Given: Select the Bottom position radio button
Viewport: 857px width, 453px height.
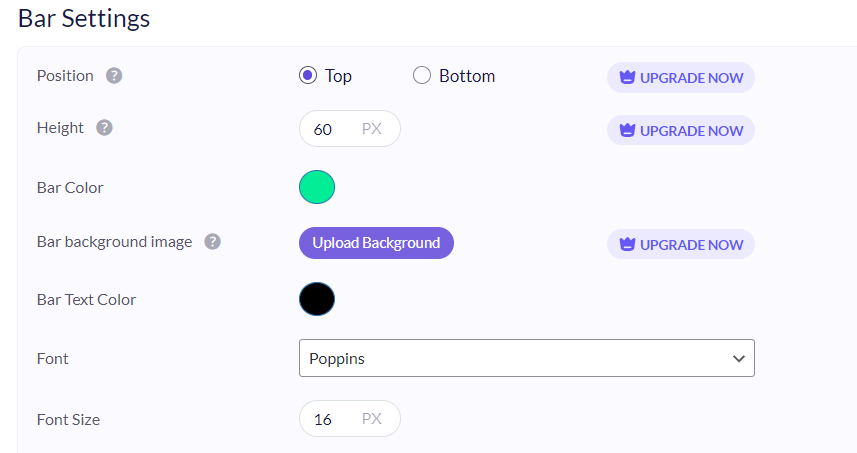Looking at the screenshot, I should click(422, 76).
